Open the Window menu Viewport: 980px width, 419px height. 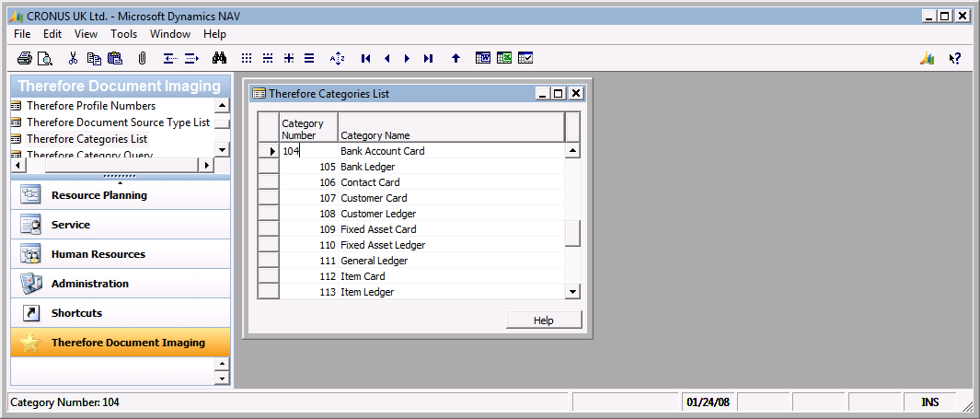(x=170, y=34)
